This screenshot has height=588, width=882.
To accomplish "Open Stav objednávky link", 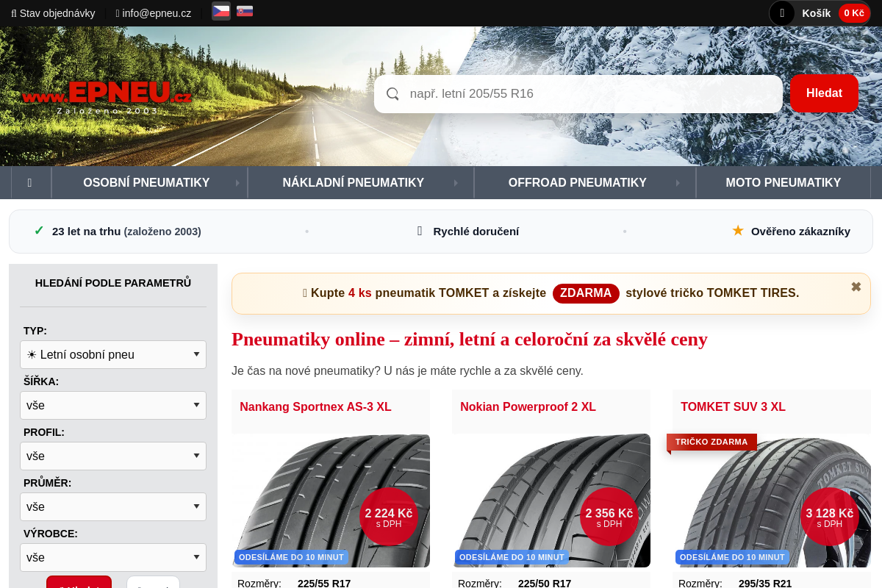I will pyautogui.click(x=53, y=12).
